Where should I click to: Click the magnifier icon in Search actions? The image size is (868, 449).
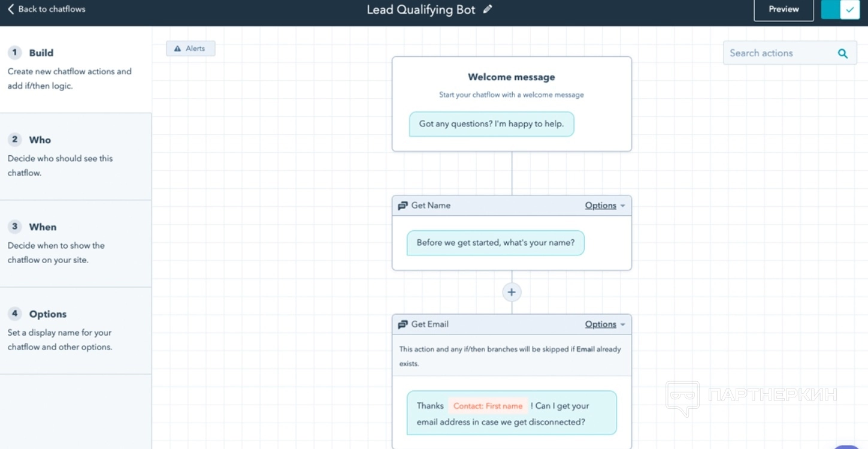tap(842, 53)
